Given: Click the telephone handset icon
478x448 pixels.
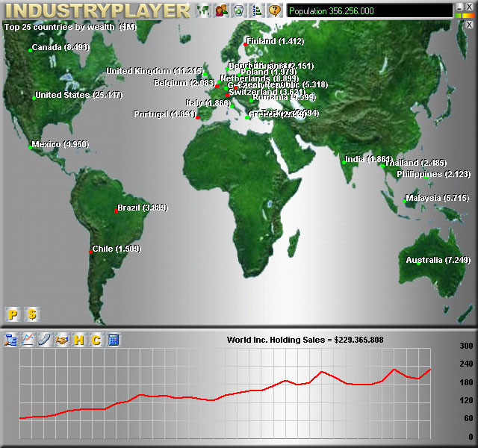Looking at the screenshot, I should [x=45, y=340].
